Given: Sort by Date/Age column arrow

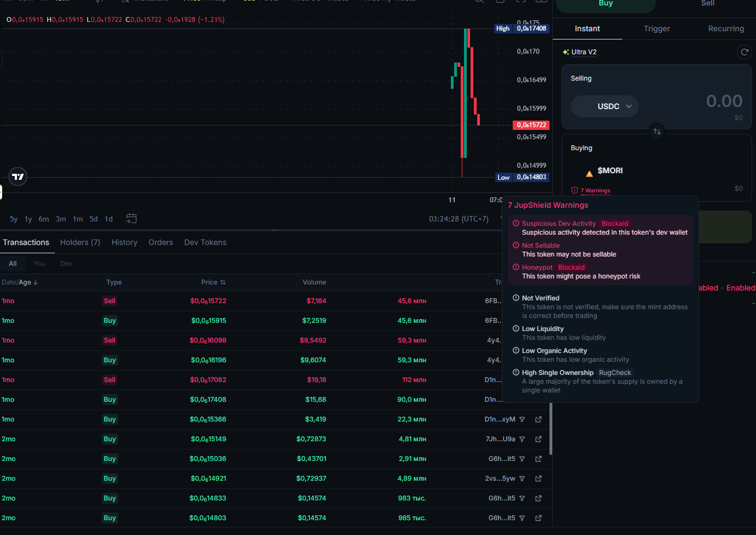Looking at the screenshot, I should [x=36, y=282].
